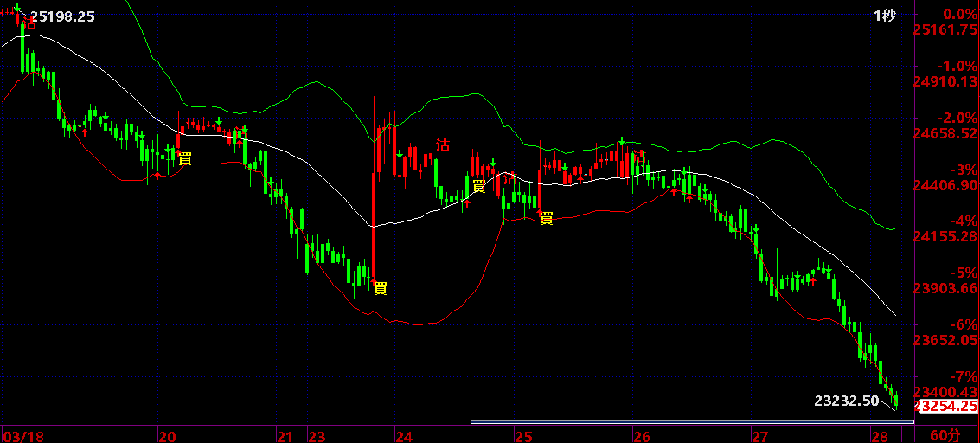980x443 pixels.
Task: Click the 0.0% label at the axis top
Action: [959, 14]
